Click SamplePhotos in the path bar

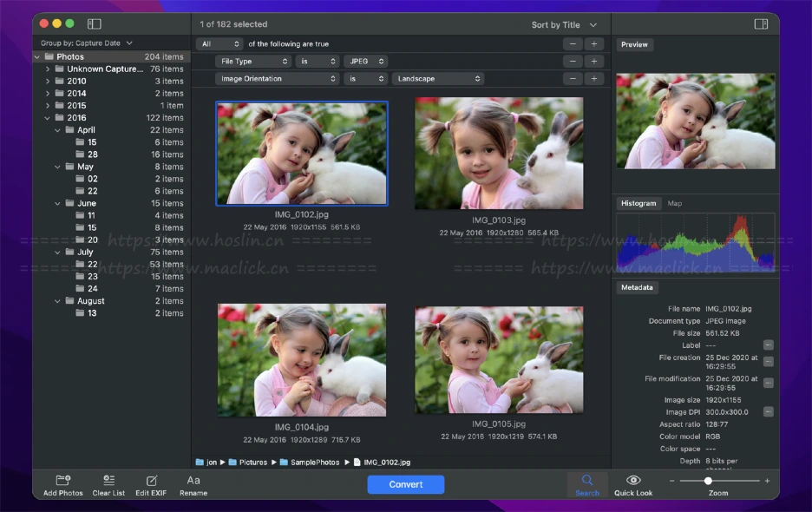coord(315,463)
